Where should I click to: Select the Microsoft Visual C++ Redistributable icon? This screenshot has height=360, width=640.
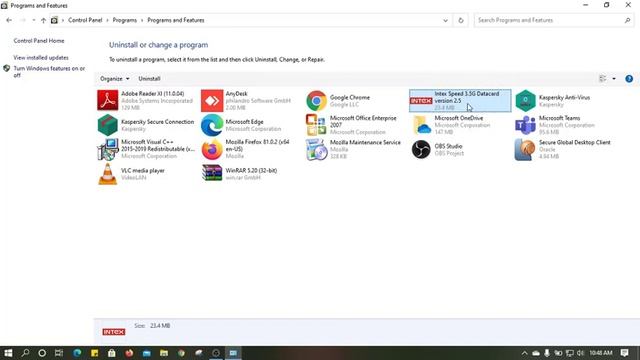(108, 149)
